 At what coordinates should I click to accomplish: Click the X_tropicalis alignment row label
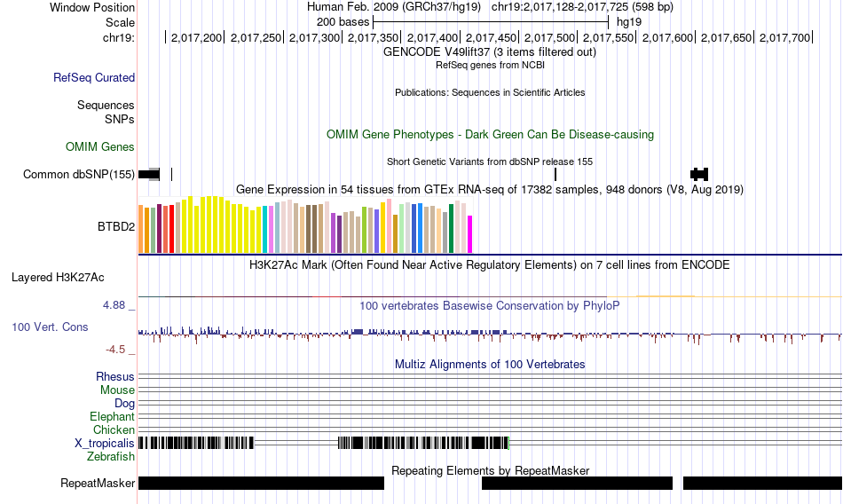105,444
